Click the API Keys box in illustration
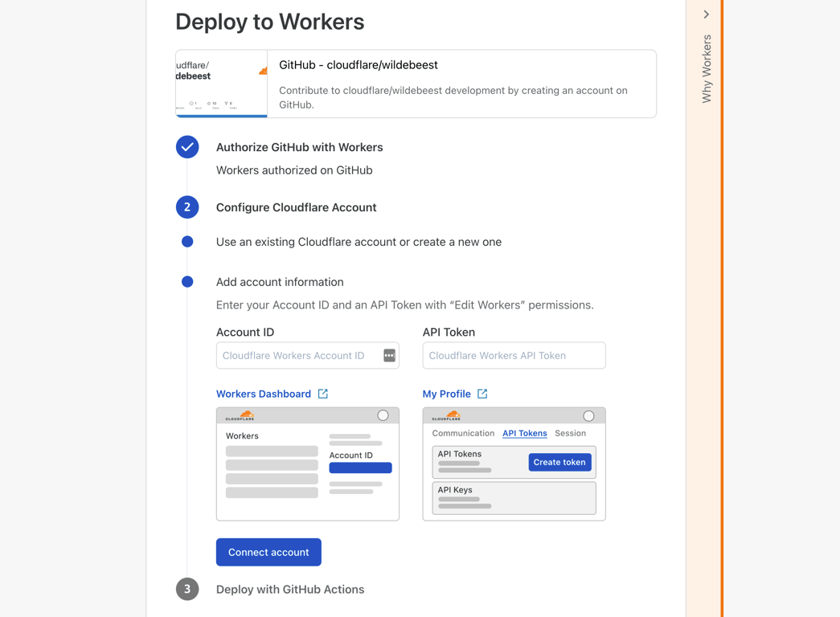Image resolution: width=840 pixels, height=617 pixels. [x=514, y=498]
